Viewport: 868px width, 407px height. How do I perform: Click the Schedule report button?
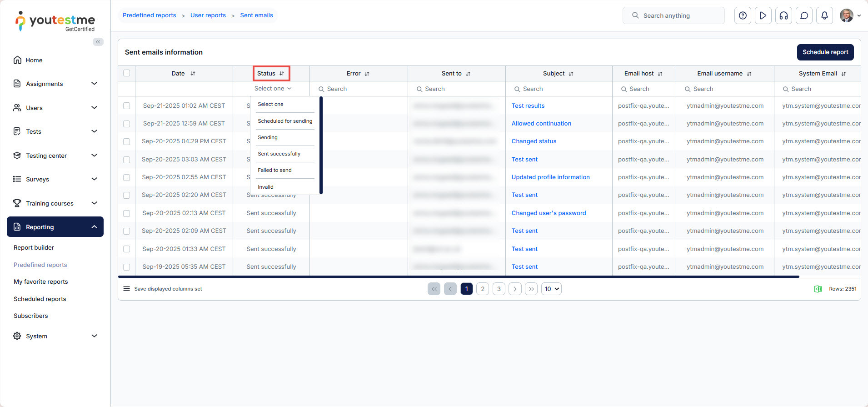pyautogui.click(x=825, y=52)
